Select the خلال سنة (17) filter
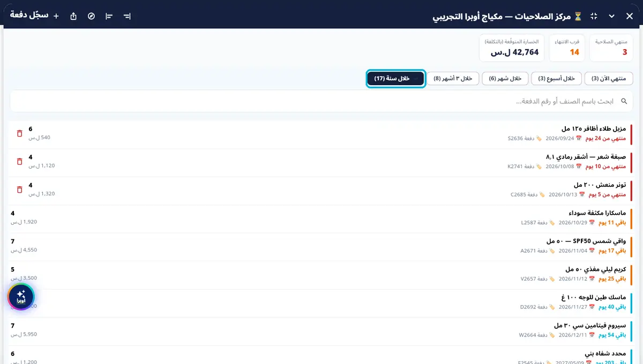The height and width of the screenshot is (364, 643). [396, 79]
